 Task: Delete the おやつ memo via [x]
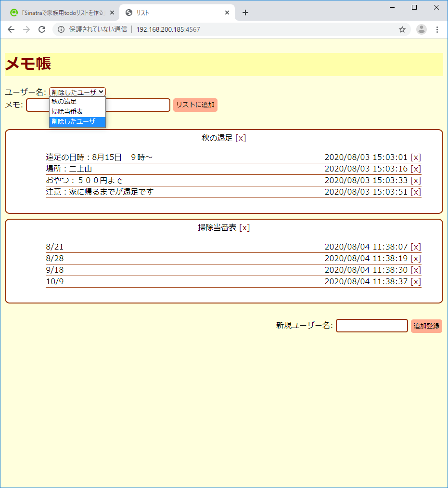pos(416,180)
